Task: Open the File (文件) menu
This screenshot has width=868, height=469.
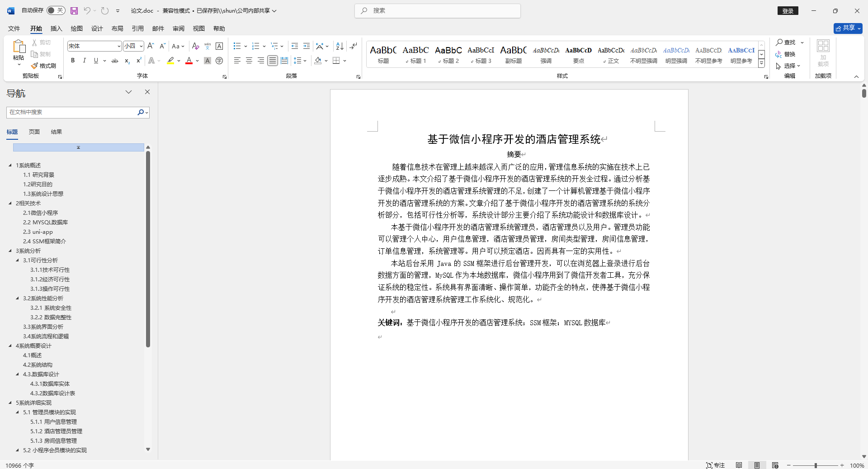Action: [14, 28]
